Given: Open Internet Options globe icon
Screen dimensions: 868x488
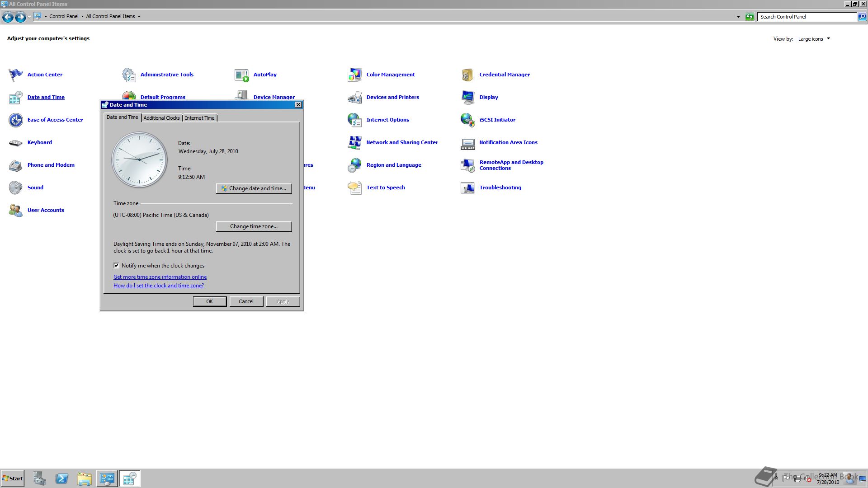Looking at the screenshot, I should [355, 120].
